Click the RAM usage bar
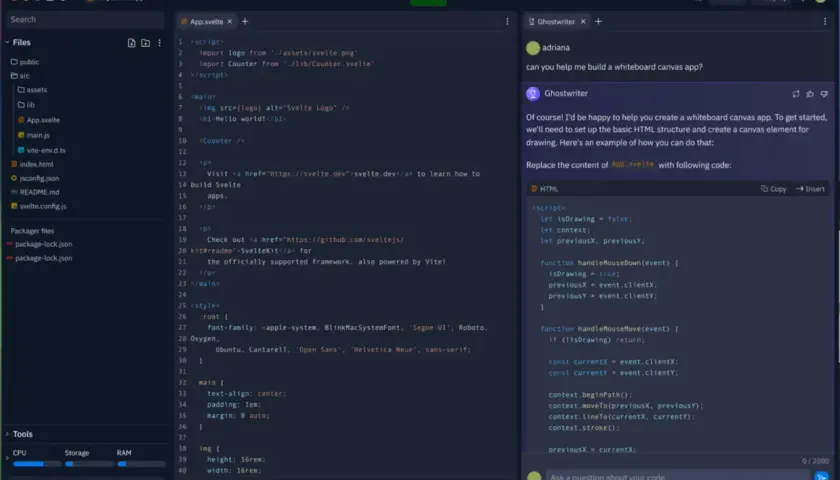 click(x=141, y=464)
